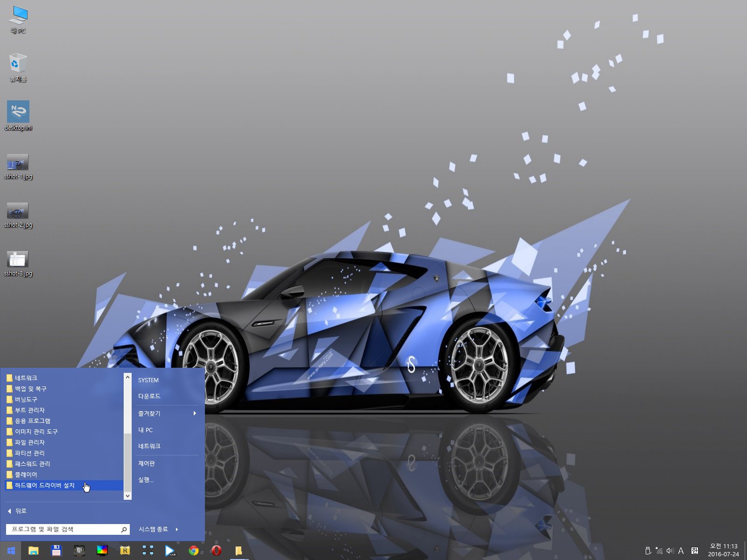Select the sshot-1.jpg desktop thumbnail
Viewport: 747px width, 560px height.
(18, 166)
